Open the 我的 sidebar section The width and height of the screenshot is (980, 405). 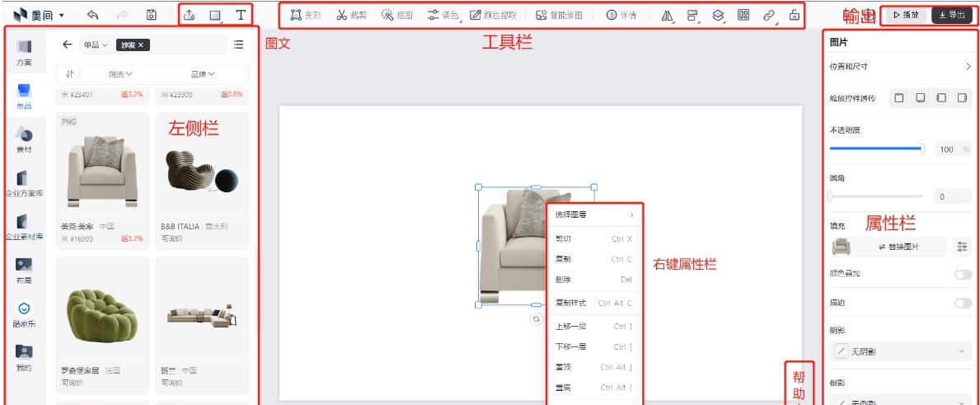pyautogui.click(x=24, y=358)
